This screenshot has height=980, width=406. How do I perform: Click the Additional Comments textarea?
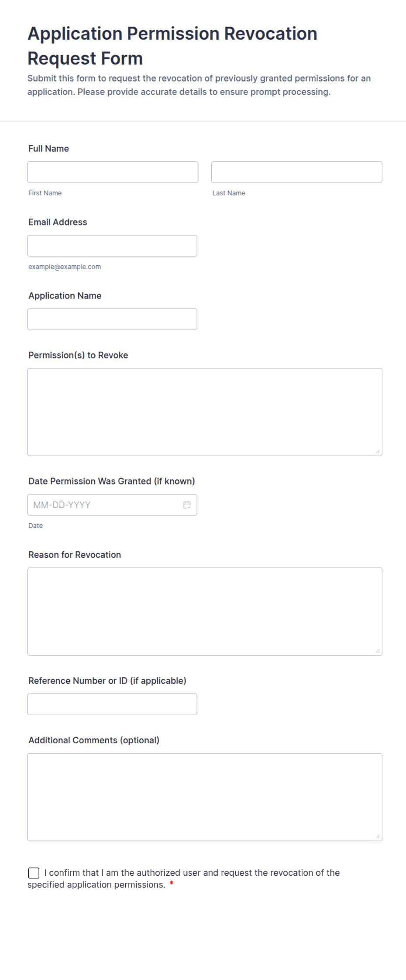coord(205,797)
